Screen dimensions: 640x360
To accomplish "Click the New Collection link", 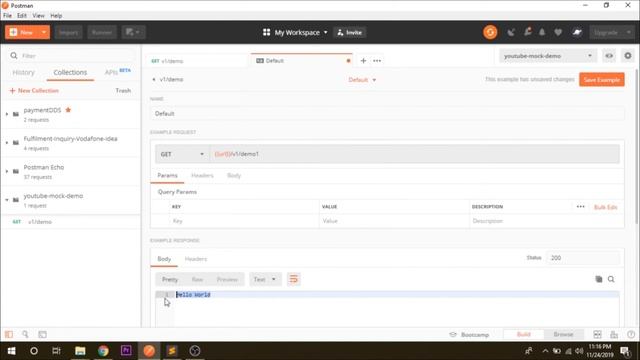I will point(34,91).
